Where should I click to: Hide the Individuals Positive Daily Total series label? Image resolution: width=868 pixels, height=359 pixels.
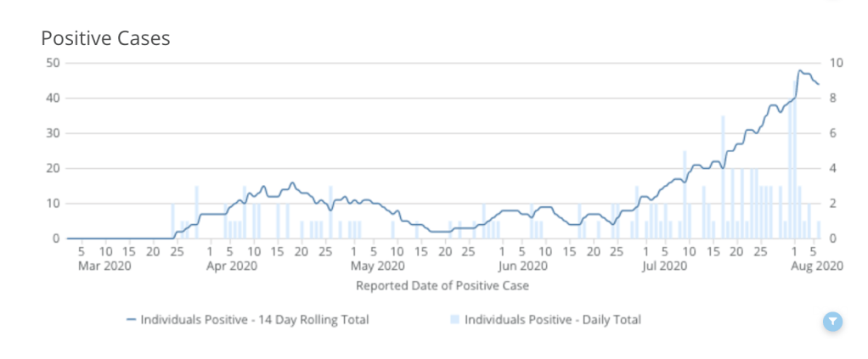(x=553, y=320)
